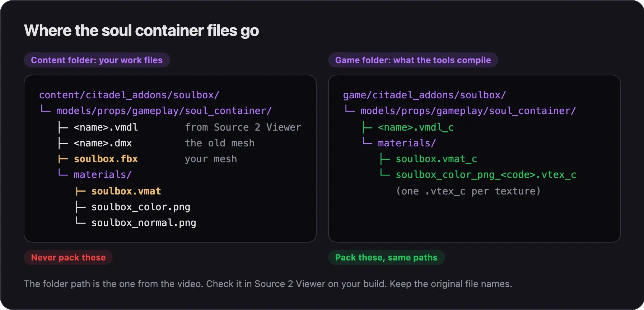Select the soulbox_color_png_<code>.vtex_c entry
644x310 pixels.
pos(486,175)
